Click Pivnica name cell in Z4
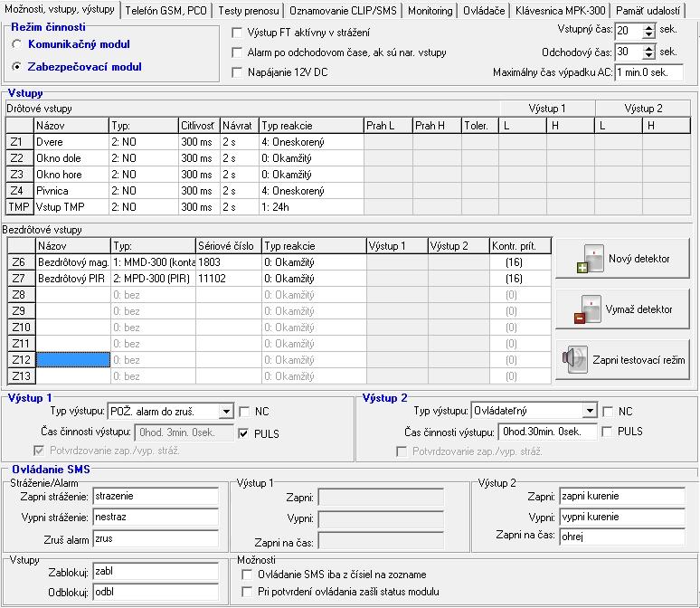Viewport: 700px width, 608px height. 71,191
